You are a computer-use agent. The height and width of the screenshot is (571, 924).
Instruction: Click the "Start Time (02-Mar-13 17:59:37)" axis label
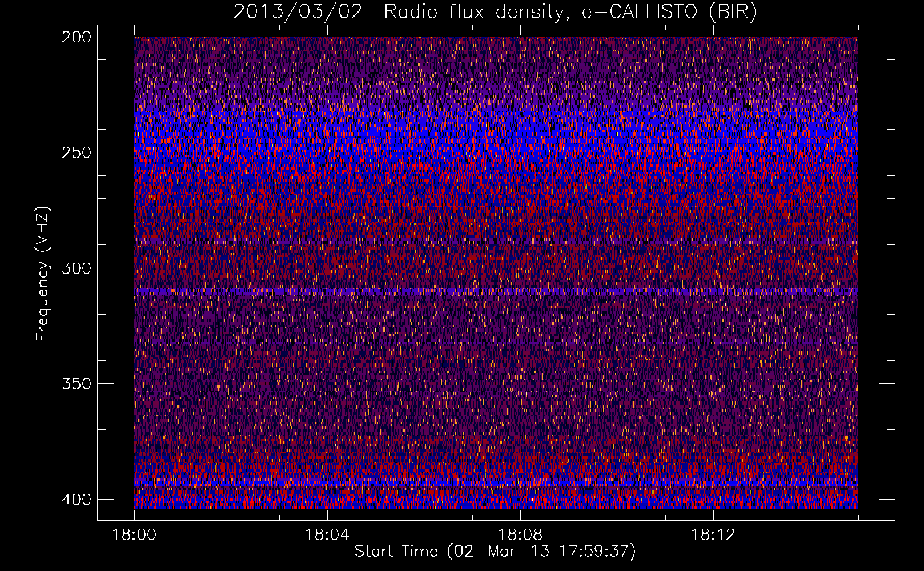coord(495,552)
